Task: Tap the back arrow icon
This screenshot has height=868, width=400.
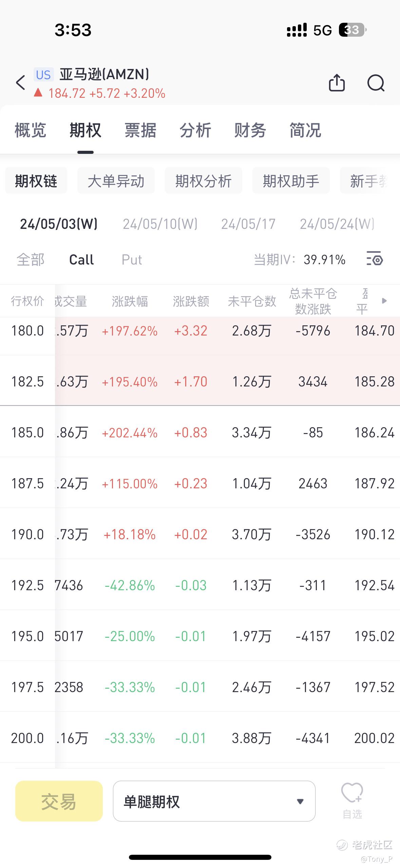Action: [x=21, y=83]
